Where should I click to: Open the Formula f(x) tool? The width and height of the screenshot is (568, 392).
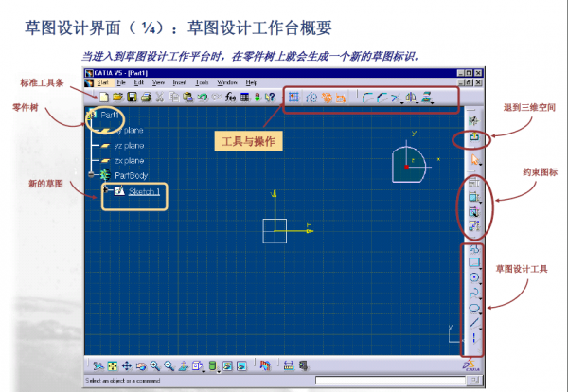(230, 97)
